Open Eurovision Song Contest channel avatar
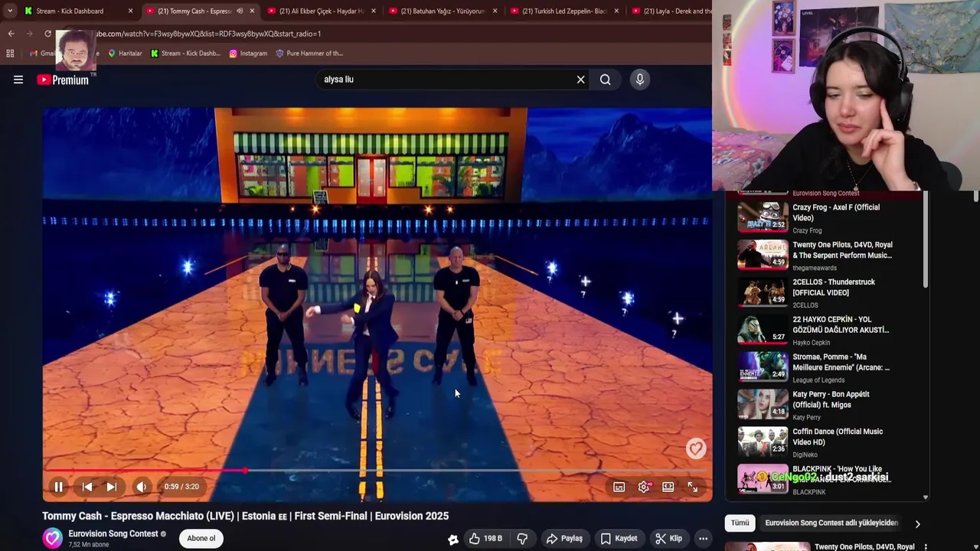 (x=52, y=538)
